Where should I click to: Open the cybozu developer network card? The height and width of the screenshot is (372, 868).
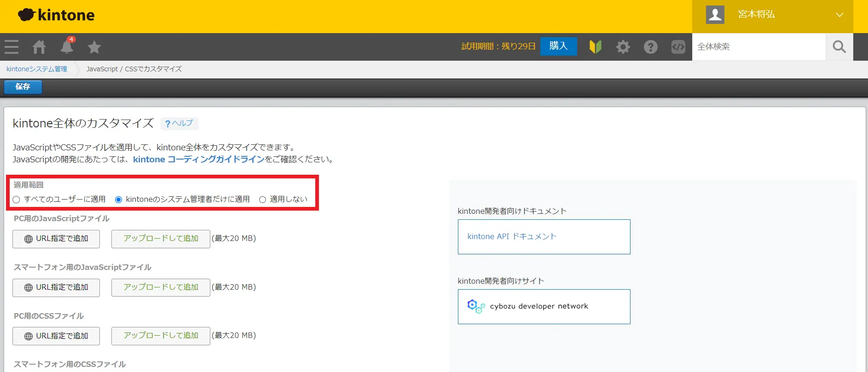coord(544,307)
